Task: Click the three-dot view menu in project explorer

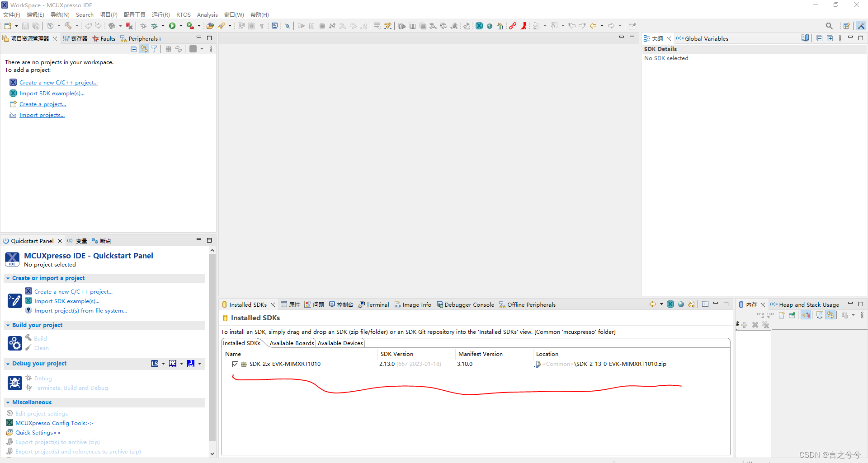Action: click(x=211, y=49)
